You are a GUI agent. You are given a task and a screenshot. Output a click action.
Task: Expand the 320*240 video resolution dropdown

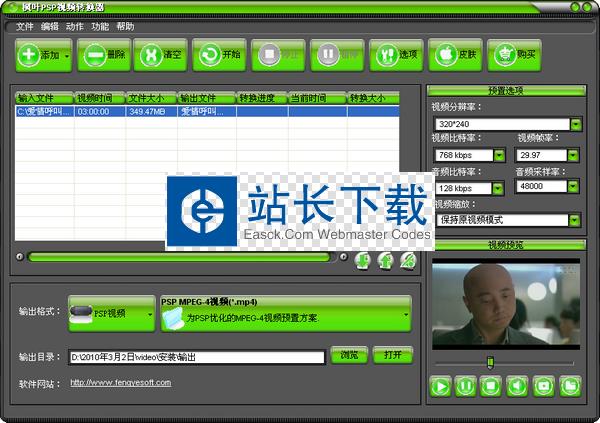click(x=577, y=126)
